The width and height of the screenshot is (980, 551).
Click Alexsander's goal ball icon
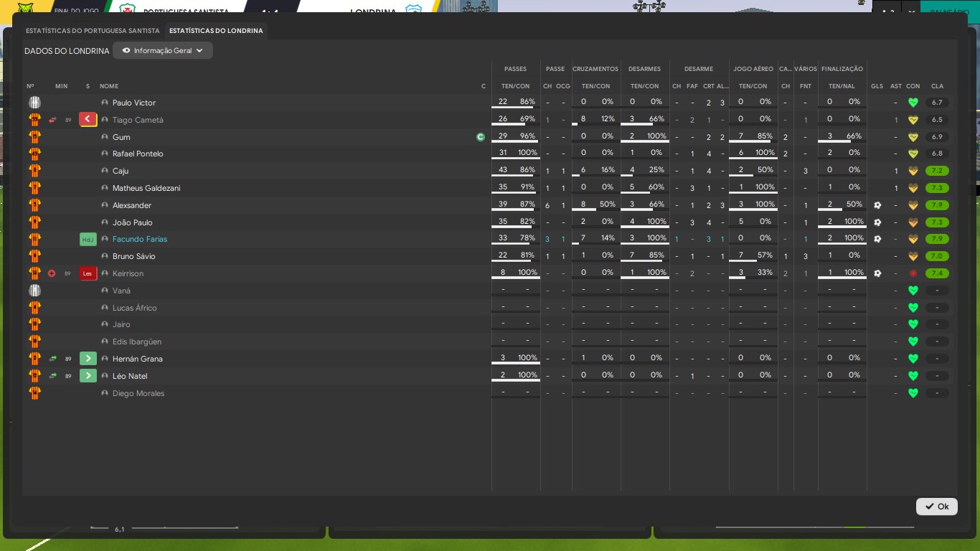pyautogui.click(x=877, y=205)
